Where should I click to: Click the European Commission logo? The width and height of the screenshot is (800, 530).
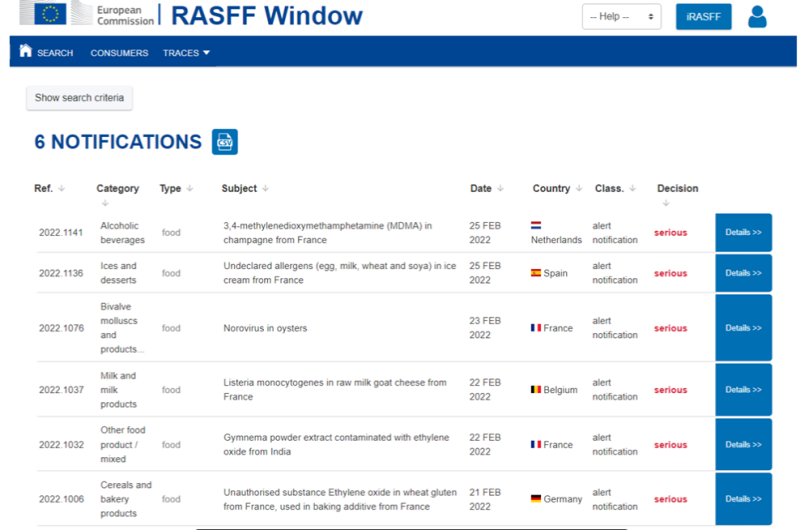[x=87, y=14]
